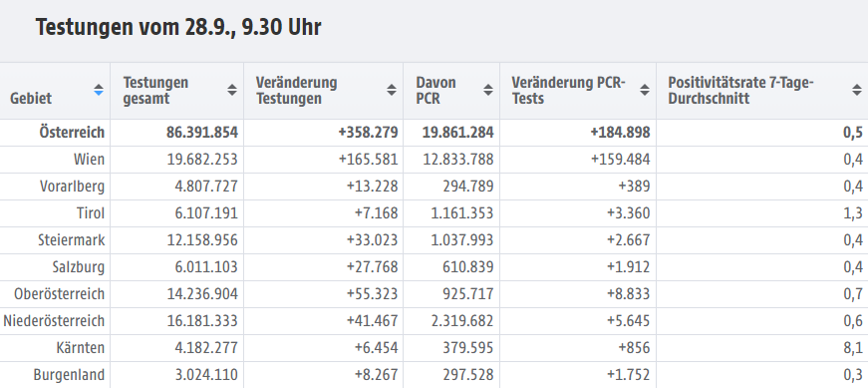Viewport: 868px width, 388px height.
Task: Sort table by Gebiet column arrows
Action: (99, 90)
